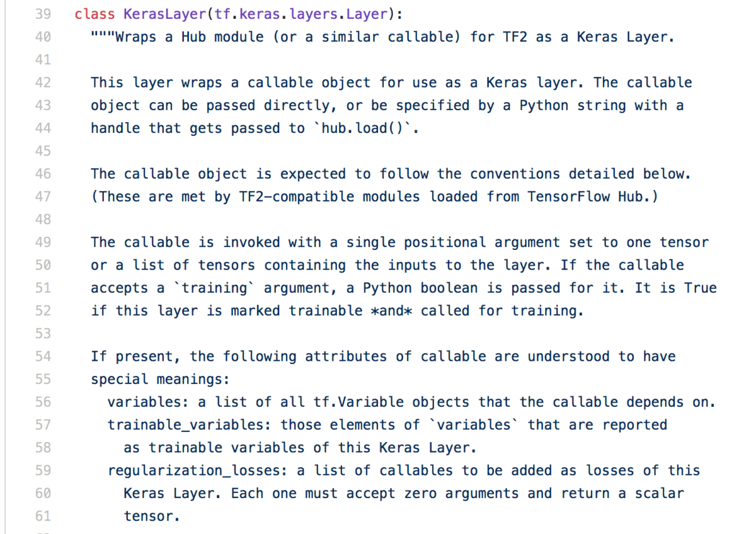Click 'regularization_losses:' attribute name
This screenshot has width=756, height=534.
coord(198,471)
